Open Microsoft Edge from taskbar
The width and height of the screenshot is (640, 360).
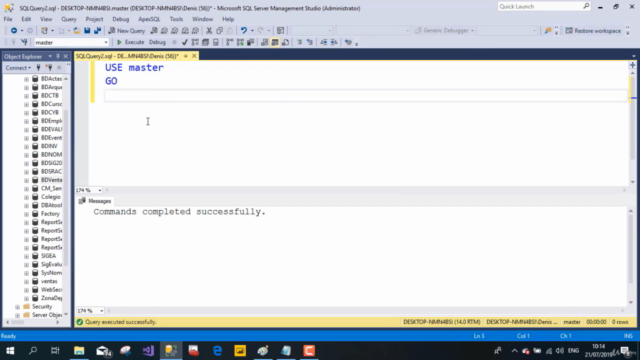[217, 351]
